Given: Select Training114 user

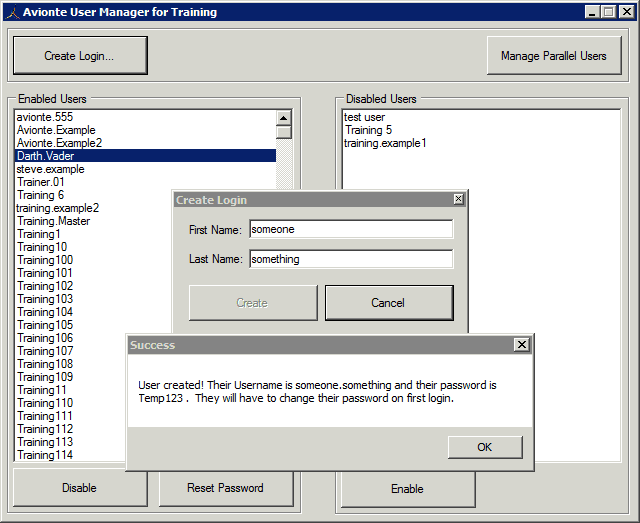Looking at the screenshot, I should click(x=71, y=455).
